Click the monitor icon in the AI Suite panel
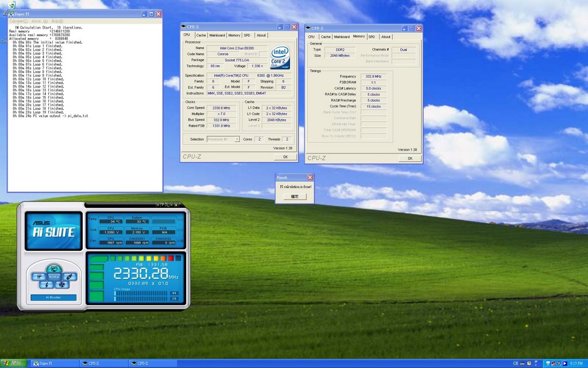Screen dimensions: 588x368 pyautogui.click(x=54, y=269)
